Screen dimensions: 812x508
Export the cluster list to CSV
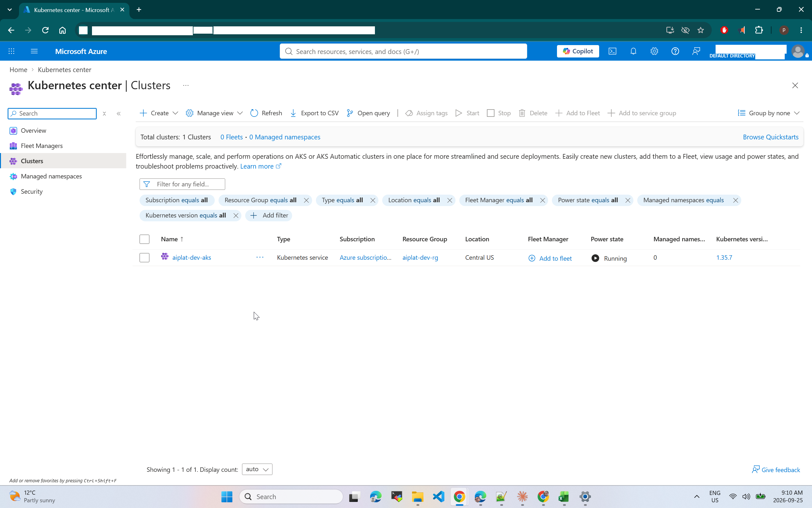click(314, 113)
